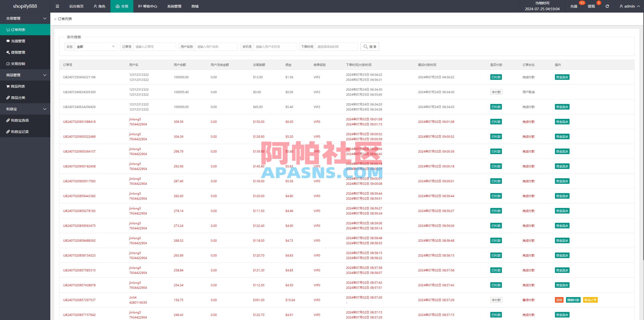The width and height of the screenshot is (644, 320).
Task: Expand the 利息宝 sidebar group
Action: (25, 109)
